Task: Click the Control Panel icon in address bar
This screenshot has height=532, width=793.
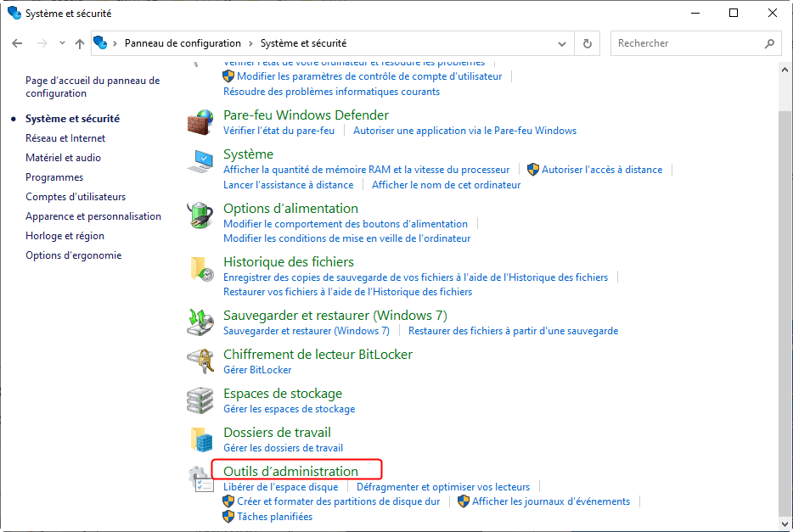Action: (100, 43)
